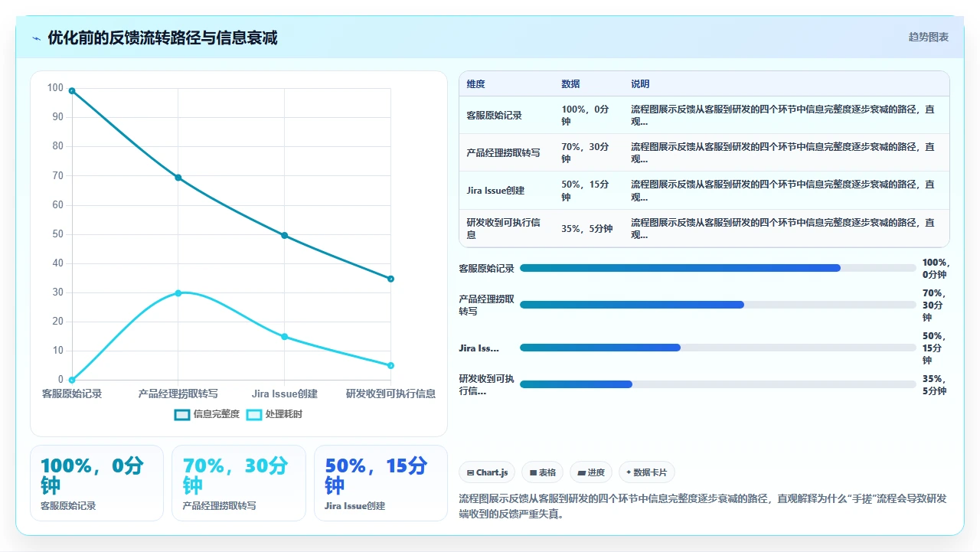Toggle the 信息完整度 legend item
This screenshot has width=980, height=552.
tap(207, 414)
